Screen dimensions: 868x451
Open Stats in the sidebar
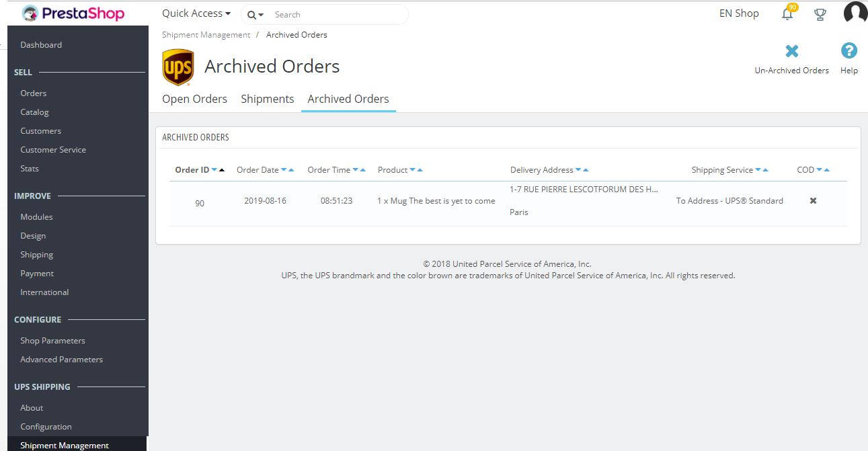(30, 169)
